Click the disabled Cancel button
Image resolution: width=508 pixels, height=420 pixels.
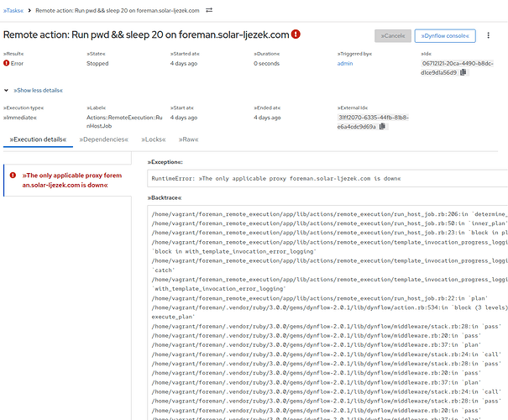tap(393, 35)
